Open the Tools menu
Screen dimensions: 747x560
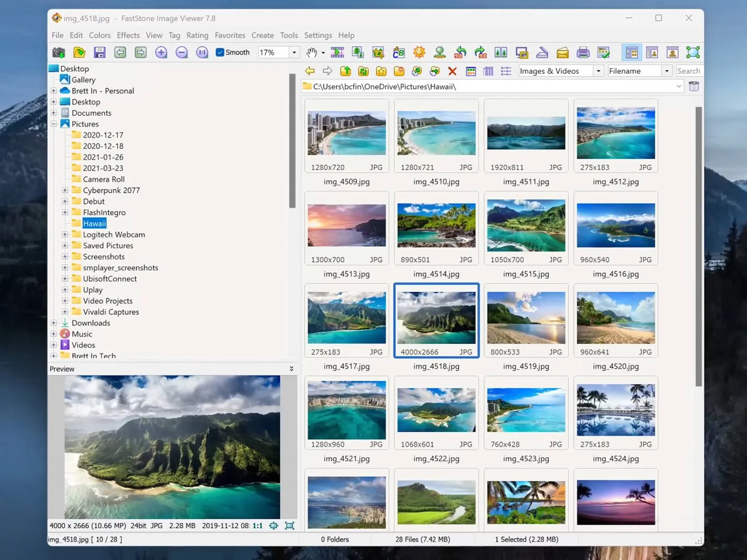point(289,35)
